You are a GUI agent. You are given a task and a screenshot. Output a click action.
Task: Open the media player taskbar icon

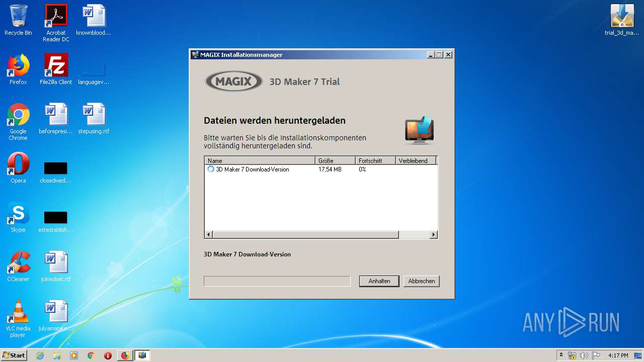(74, 355)
